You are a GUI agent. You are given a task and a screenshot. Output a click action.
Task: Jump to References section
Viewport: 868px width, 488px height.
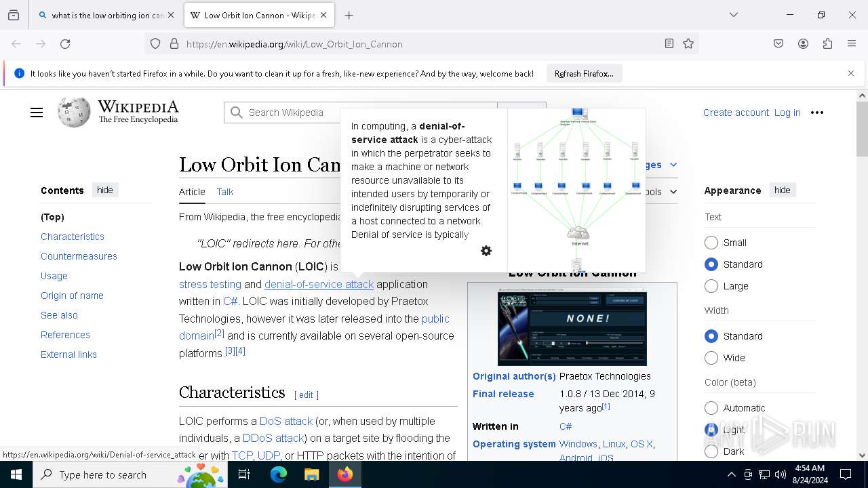(x=65, y=335)
